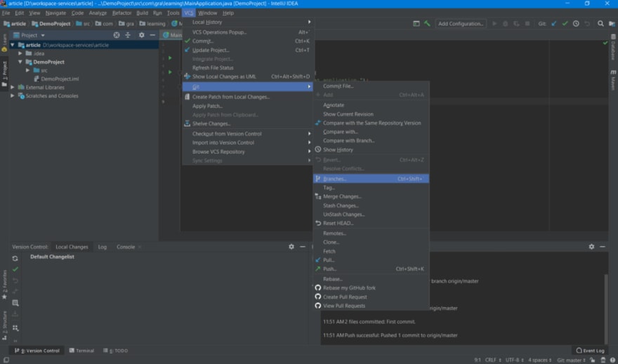The height and width of the screenshot is (364, 618).
Task: Expand Scratches and Consoles node
Action: click(13, 95)
